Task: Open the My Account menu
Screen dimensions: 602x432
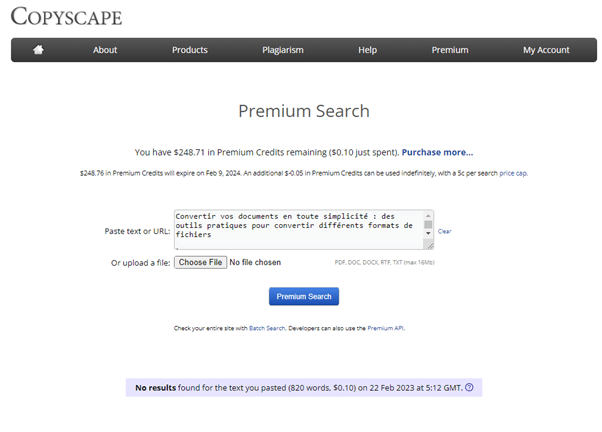Action: (x=546, y=50)
